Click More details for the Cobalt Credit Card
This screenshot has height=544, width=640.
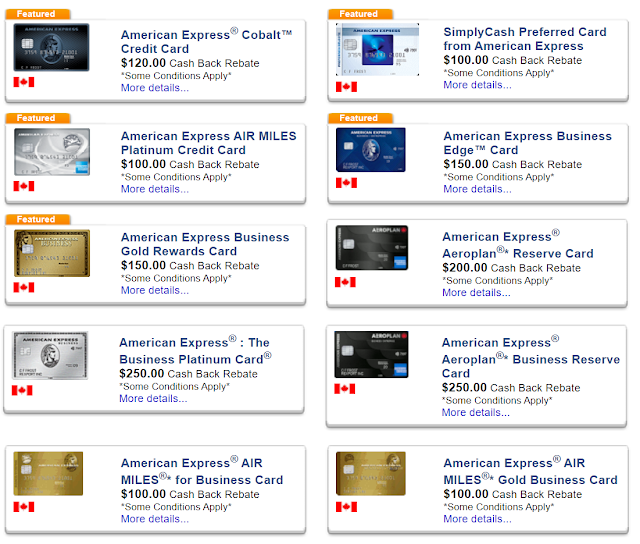pos(155,88)
